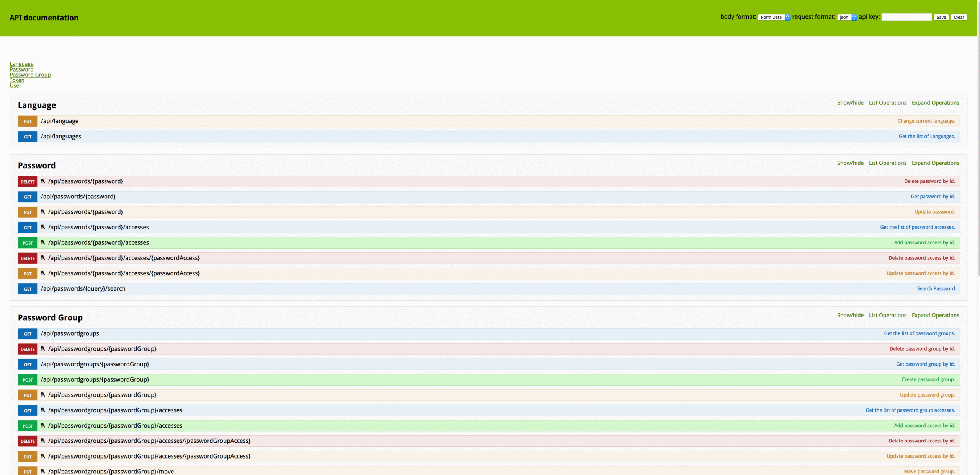Click key icon on POST /api/passwords/{password}/accesses row
The image size is (980, 475).
point(43,242)
